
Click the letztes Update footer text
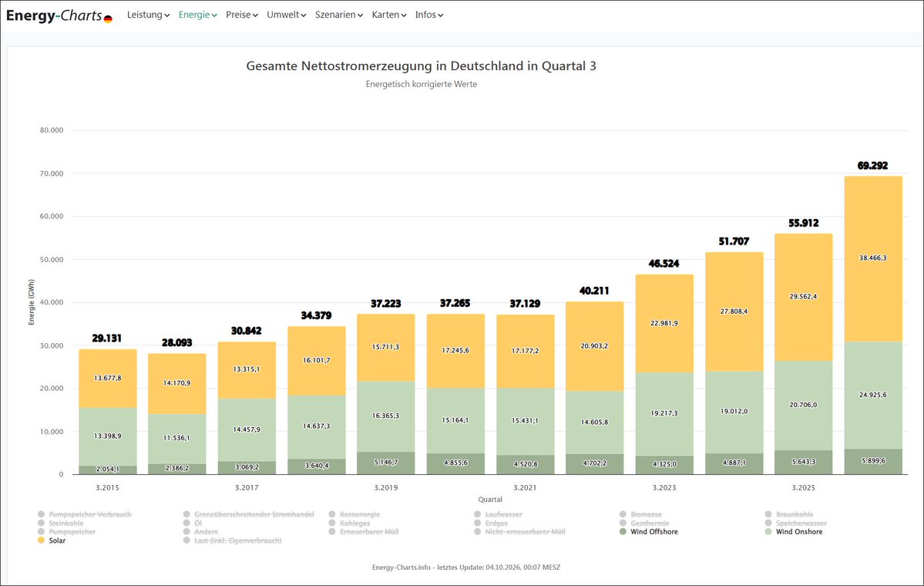click(466, 567)
